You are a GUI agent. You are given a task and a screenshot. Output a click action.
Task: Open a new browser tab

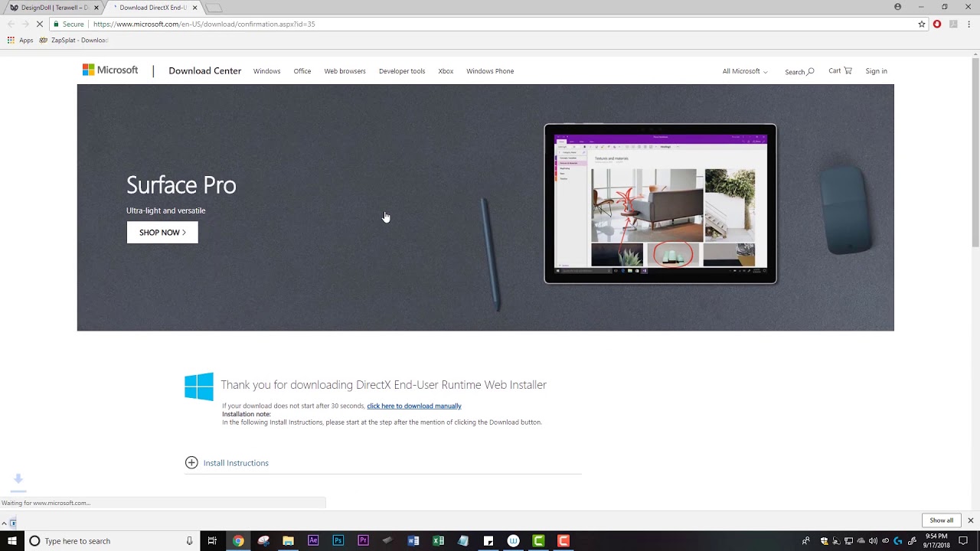click(x=214, y=8)
